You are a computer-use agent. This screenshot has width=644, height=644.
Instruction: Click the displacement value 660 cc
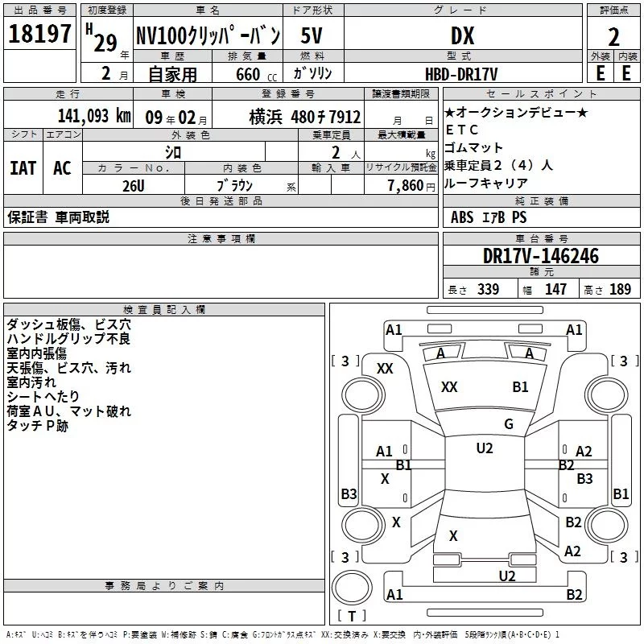click(256, 74)
